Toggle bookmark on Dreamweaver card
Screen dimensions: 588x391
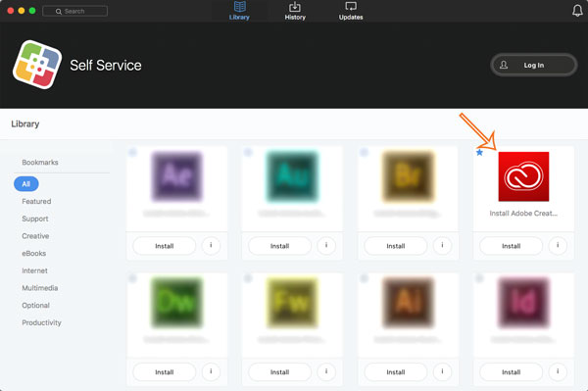coord(132,278)
